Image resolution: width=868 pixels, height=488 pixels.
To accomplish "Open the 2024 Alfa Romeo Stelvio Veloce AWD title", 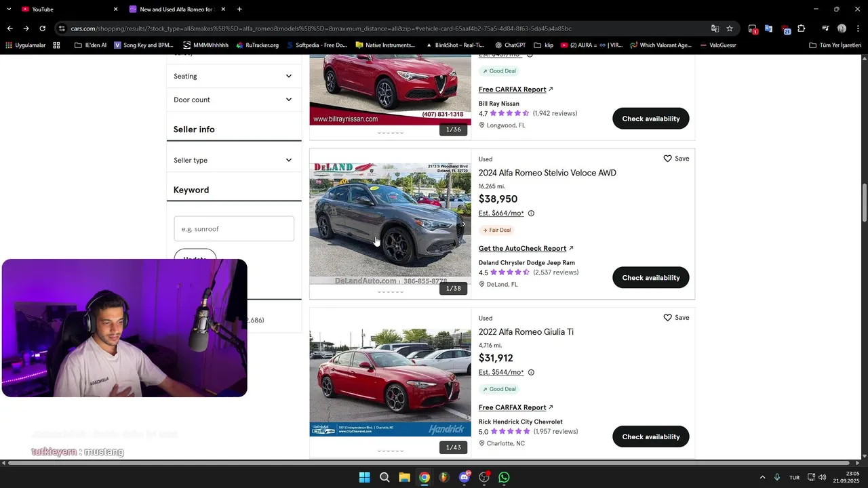I will pyautogui.click(x=547, y=173).
